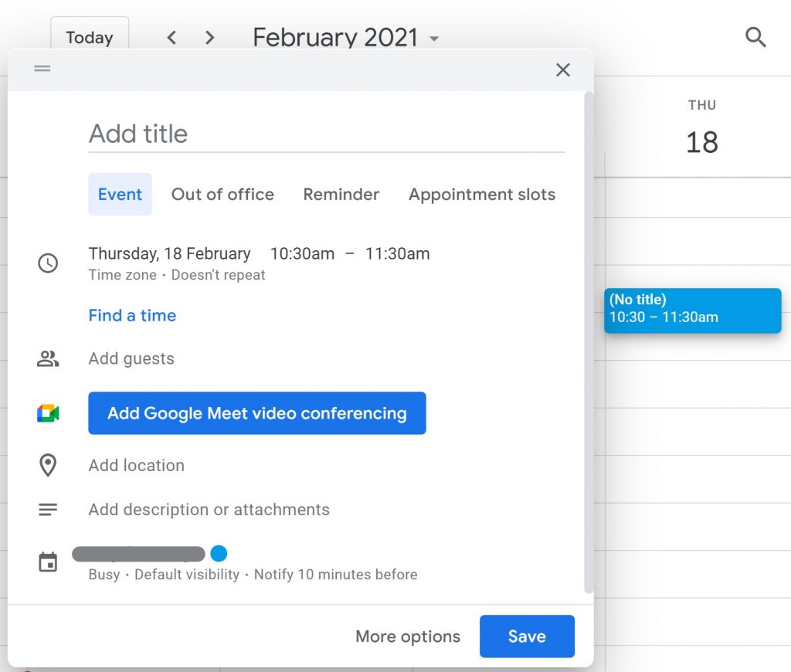Screen dimensions: 791x672
Task: Click the Google Meet camera icon
Action: 48,413
